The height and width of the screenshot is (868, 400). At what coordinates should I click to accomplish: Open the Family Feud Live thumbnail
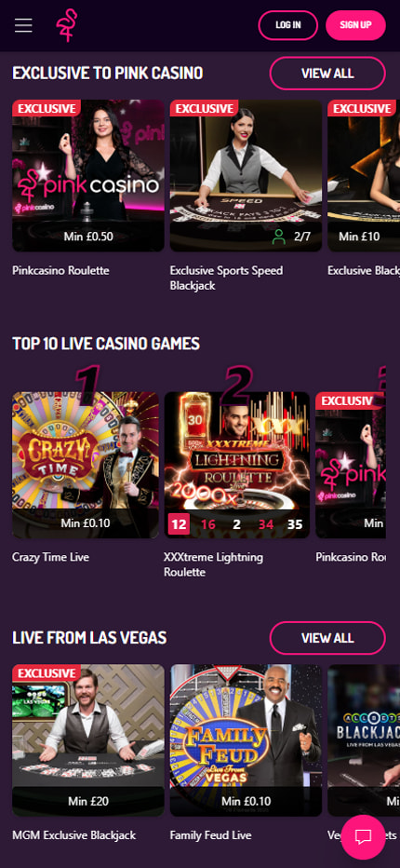246,740
